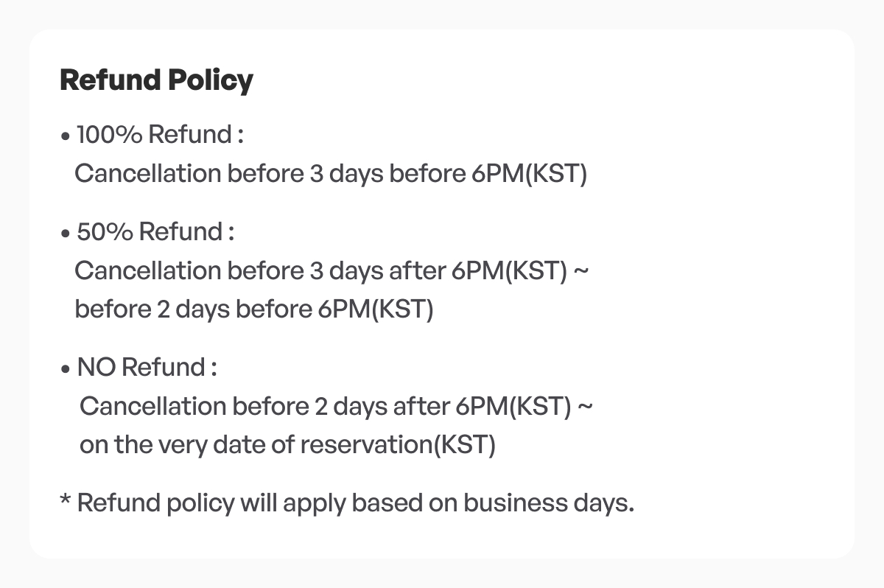Click the NO Refund bullet point
The width and height of the screenshot is (884, 588).
point(66,370)
